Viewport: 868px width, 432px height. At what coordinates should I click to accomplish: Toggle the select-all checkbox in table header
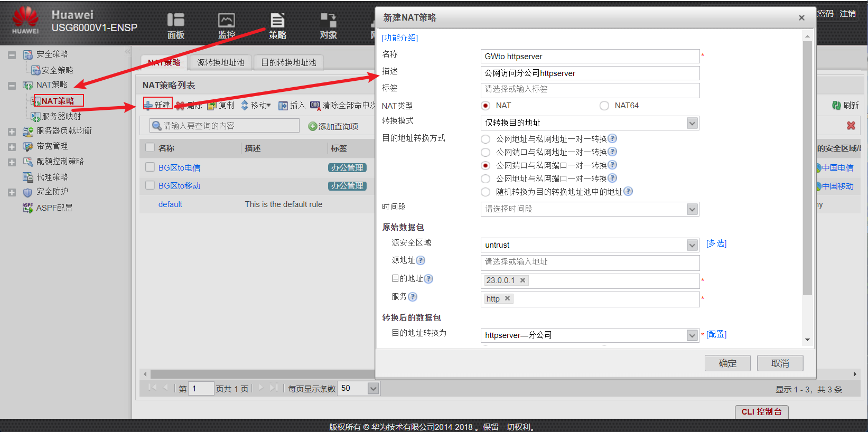click(x=150, y=148)
